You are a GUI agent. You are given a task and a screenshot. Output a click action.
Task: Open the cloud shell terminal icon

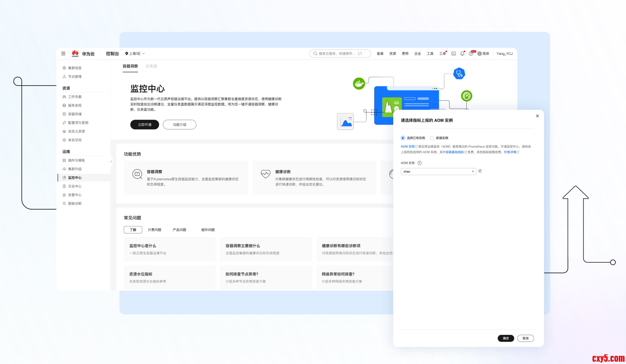[x=454, y=53]
